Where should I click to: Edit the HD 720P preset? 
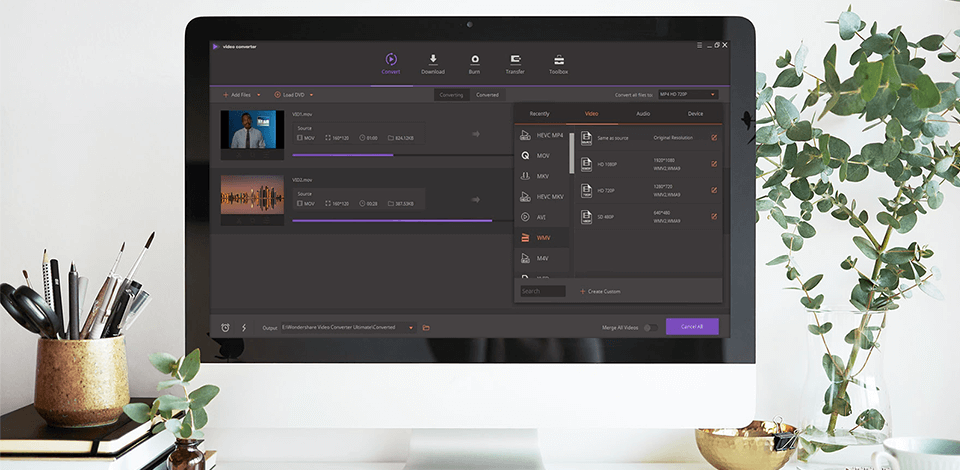coord(714,190)
